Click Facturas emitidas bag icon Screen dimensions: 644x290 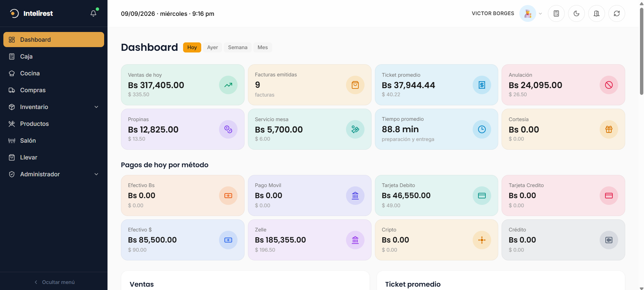pos(355,85)
